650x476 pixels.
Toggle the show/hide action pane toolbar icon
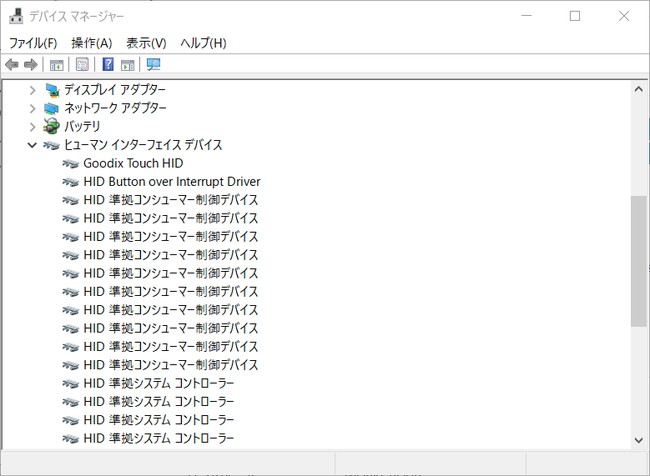click(128, 65)
